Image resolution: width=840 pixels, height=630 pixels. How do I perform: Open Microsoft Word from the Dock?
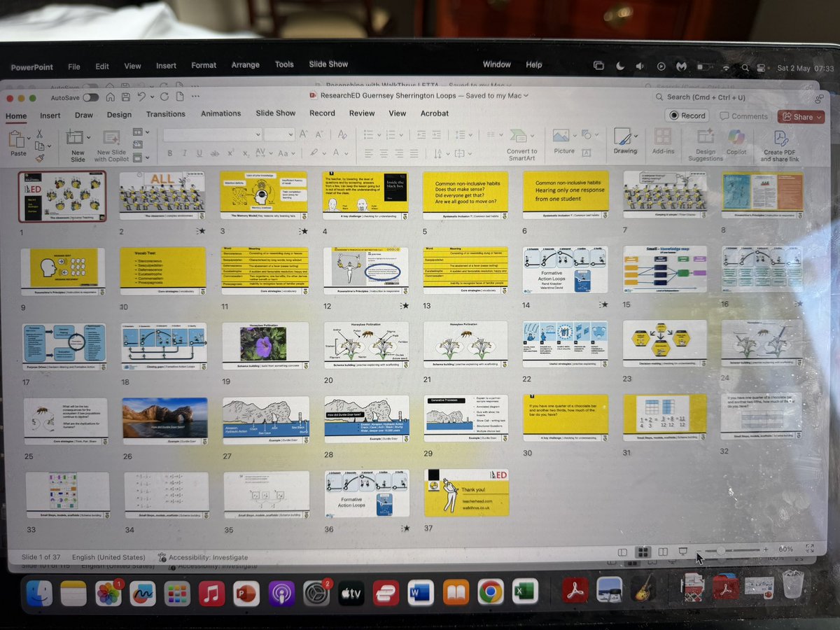421,594
